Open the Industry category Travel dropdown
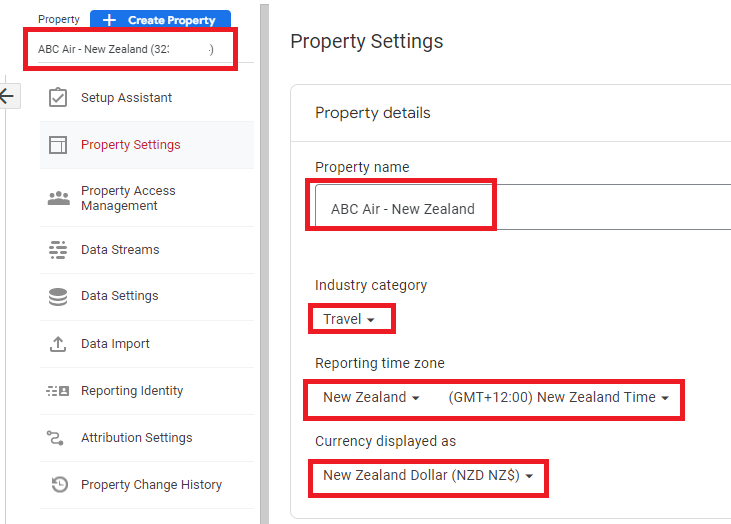Screen dimensions: 731x524 coord(349,320)
